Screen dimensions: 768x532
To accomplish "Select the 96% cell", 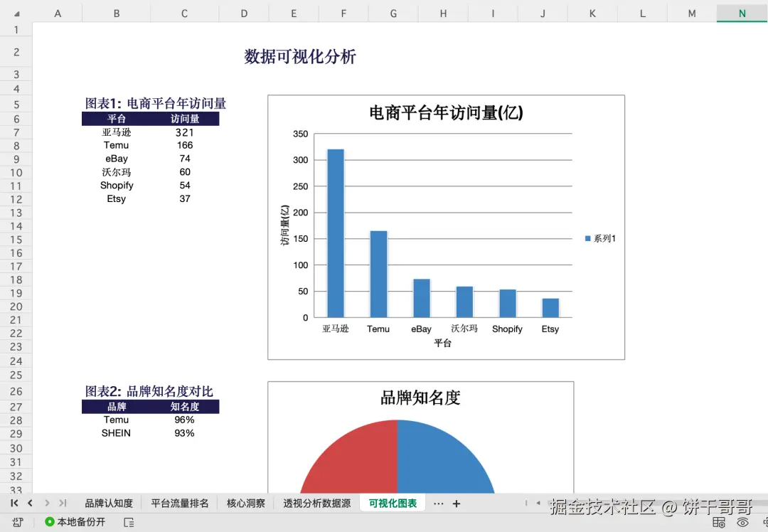I will 185,420.
